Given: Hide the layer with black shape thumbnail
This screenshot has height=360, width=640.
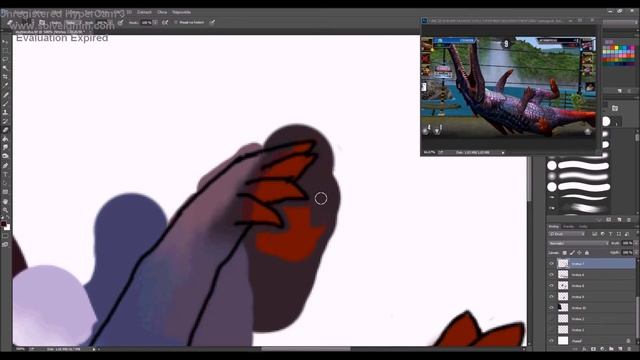Looking at the screenshot, I should click(x=551, y=308).
